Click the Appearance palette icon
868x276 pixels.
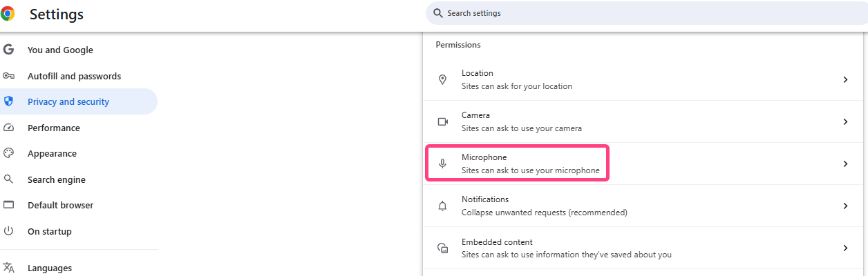[9, 153]
